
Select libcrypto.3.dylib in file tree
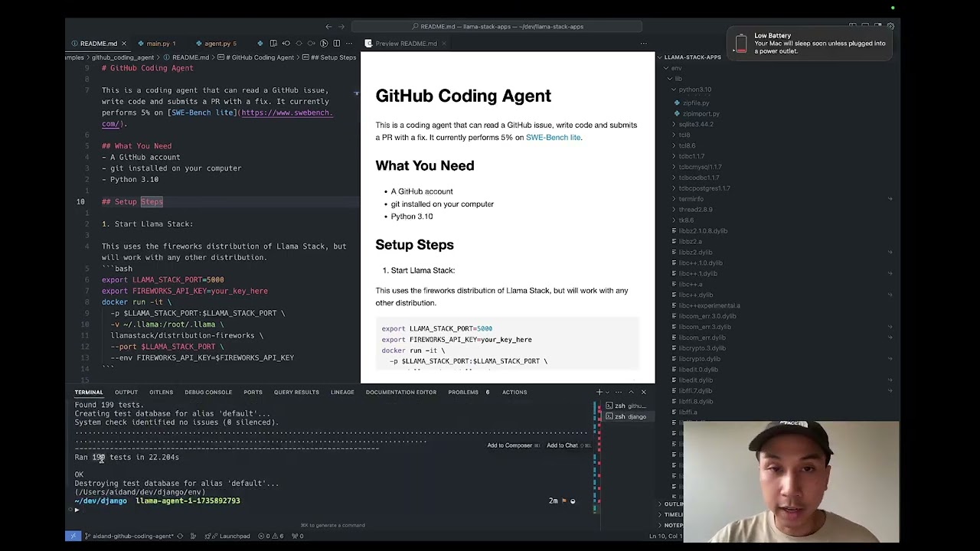tap(701, 348)
